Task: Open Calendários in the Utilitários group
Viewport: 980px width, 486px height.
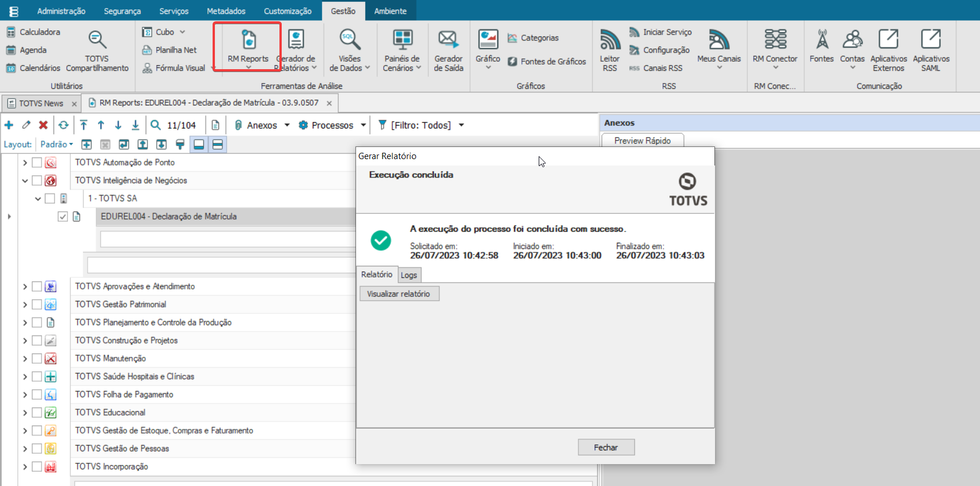Action: tap(33, 68)
